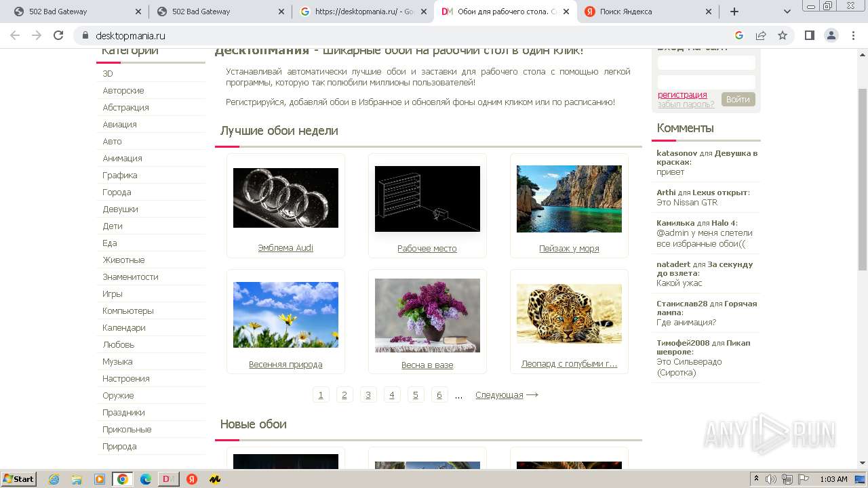The width and height of the screenshot is (868, 488).
Task: Open the Авиация category
Action: pyautogui.click(x=119, y=124)
